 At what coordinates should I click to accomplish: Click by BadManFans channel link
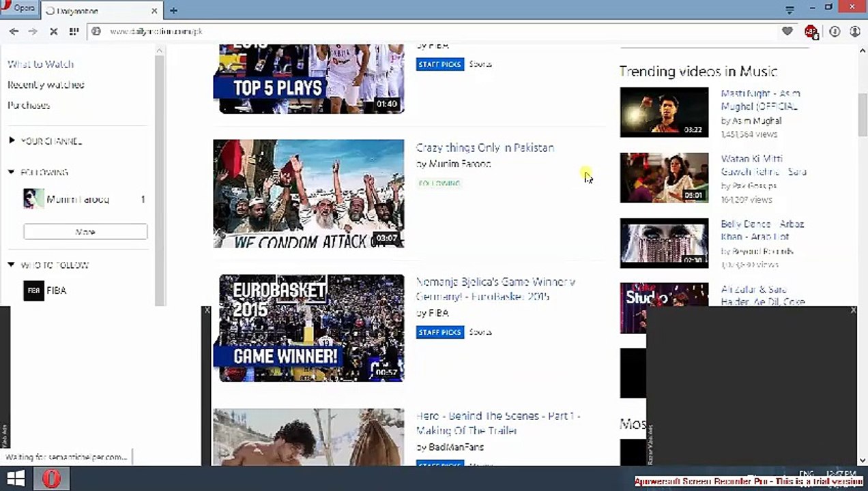click(x=450, y=447)
